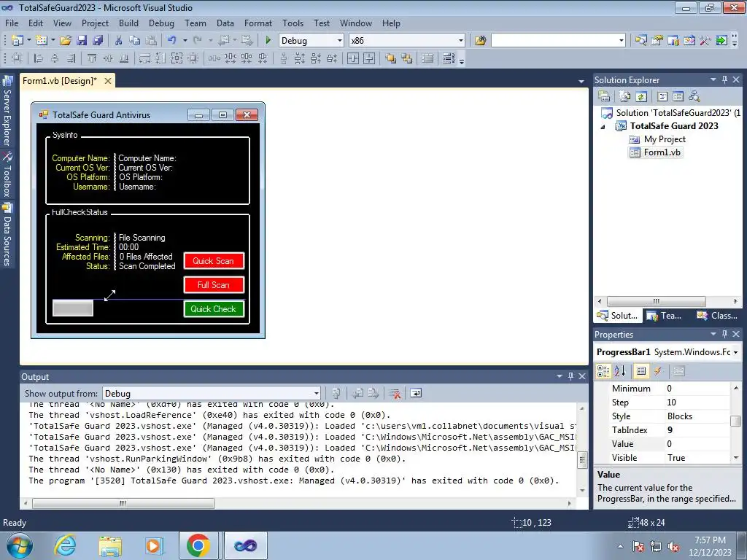Viewport: 747px width, 560px height.
Task: Toggle auto-hide pin on Properties panel
Action: pos(724,334)
